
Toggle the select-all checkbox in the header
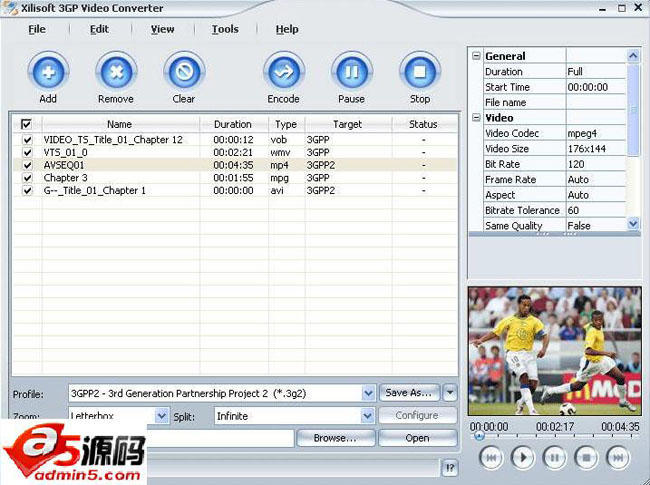pos(26,124)
